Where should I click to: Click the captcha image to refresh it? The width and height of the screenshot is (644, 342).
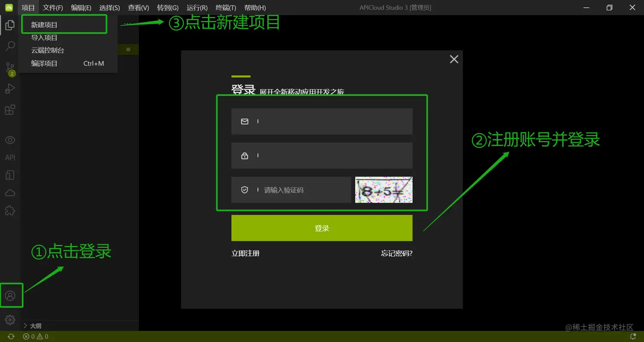[383, 189]
